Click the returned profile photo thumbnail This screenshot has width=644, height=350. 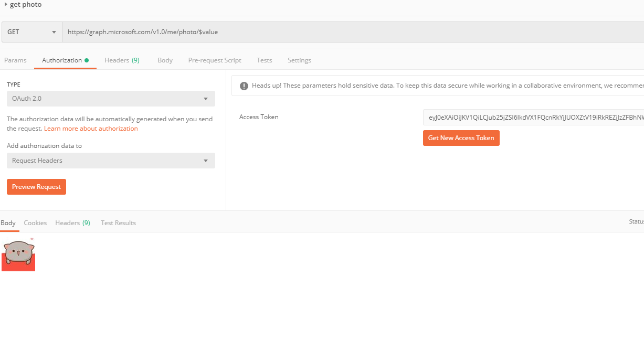(x=18, y=254)
